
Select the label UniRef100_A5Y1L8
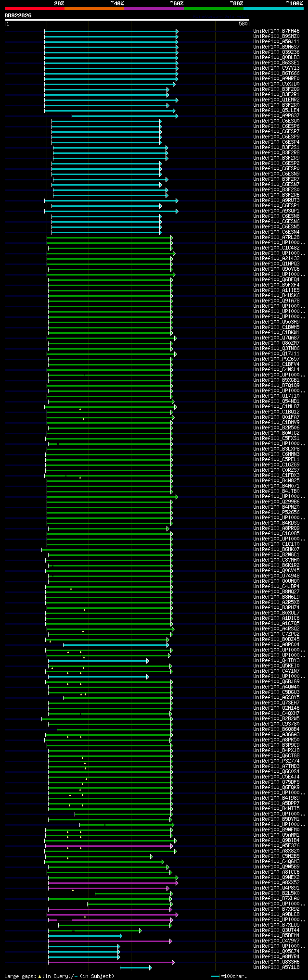pyautogui.click(x=276, y=967)
